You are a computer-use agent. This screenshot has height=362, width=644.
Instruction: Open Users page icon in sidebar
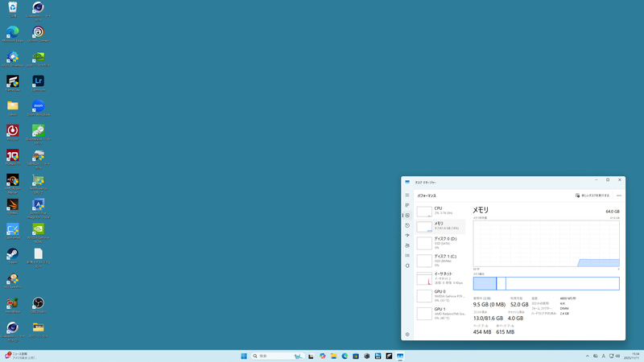407,245
